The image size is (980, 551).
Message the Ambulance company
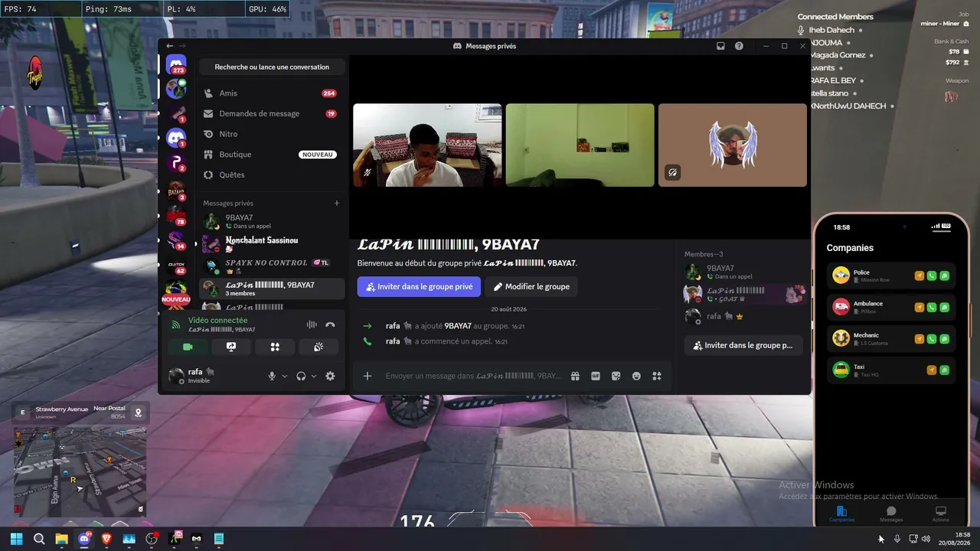pos(945,307)
